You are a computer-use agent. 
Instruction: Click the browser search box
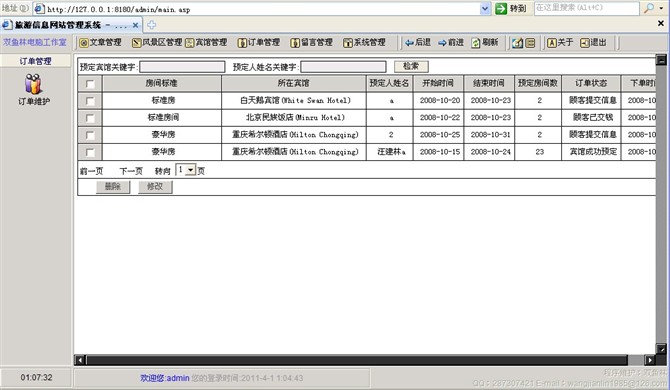(587, 8)
